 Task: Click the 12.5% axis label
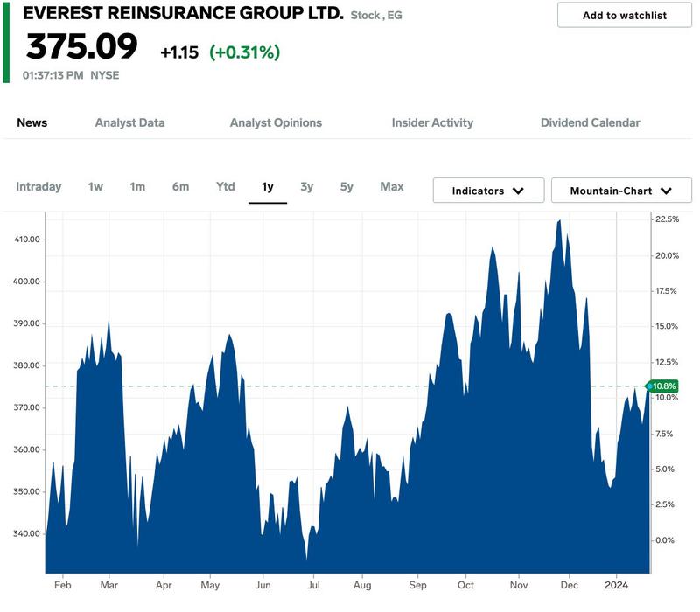[667, 362]
